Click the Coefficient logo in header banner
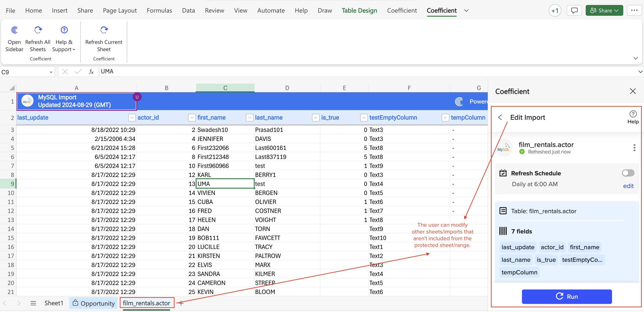Viewport: 644px width, 312px height. 459,102
